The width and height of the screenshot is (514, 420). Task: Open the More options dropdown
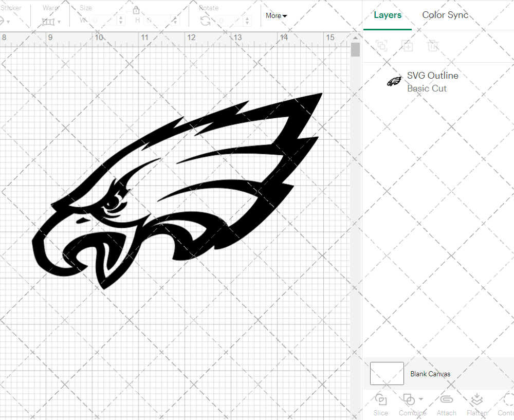[276, 16]
